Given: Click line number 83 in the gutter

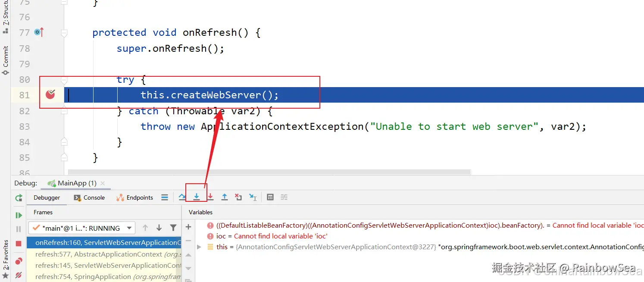Looking at the screenshot, I should [x=25, y=126].
